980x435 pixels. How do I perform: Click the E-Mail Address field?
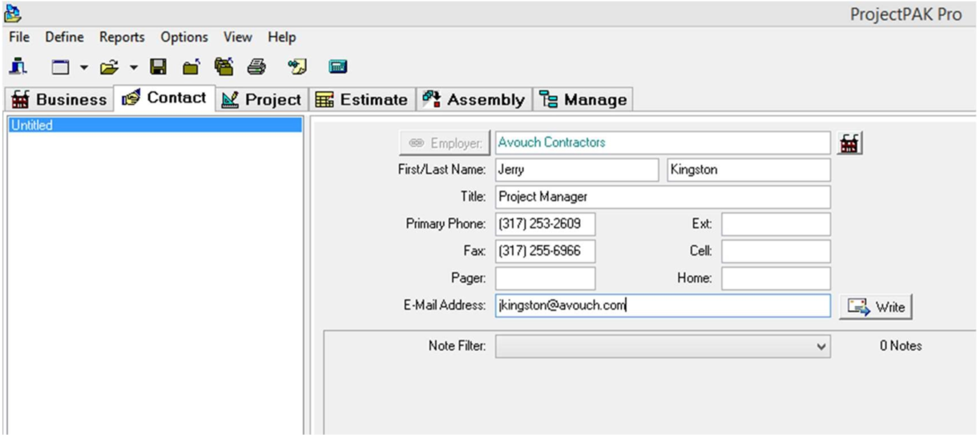point(663,305)
